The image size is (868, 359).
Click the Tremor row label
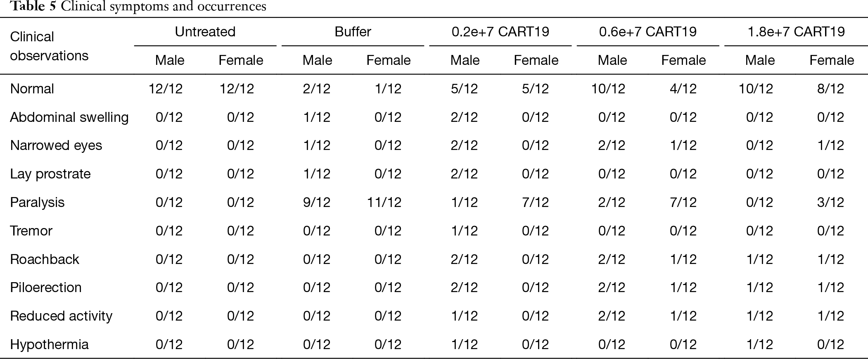[x=31, y=231]
